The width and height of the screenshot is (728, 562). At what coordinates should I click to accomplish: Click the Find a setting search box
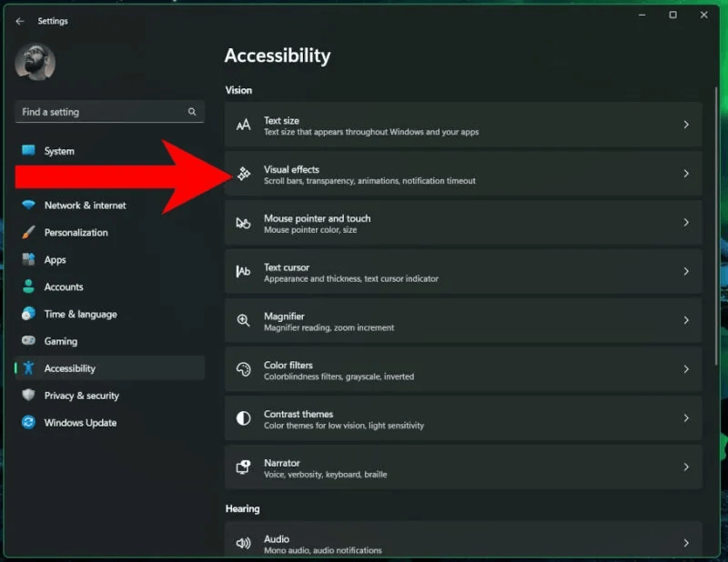tap(109, 112)
